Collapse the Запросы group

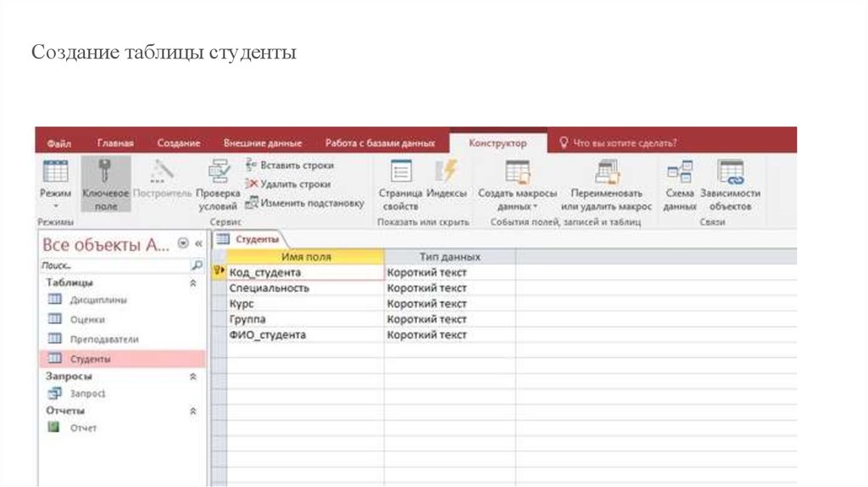[192, 376]
